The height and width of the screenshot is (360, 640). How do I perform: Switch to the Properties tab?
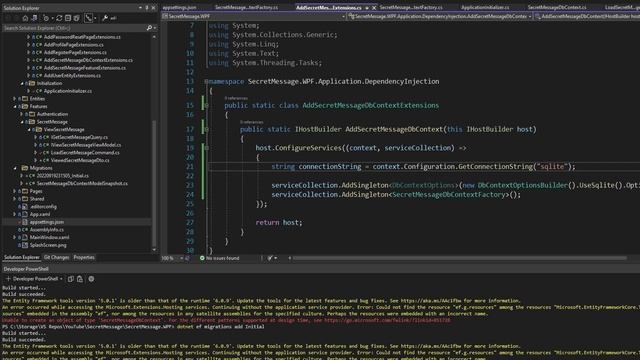[84, 258]
